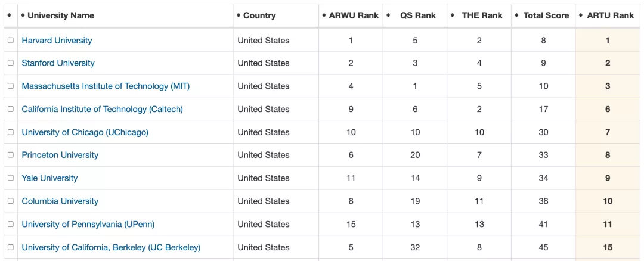This screenshot has height=261, width=644.
Task: Select the Princeton University row checkbox
Action: 11,155
